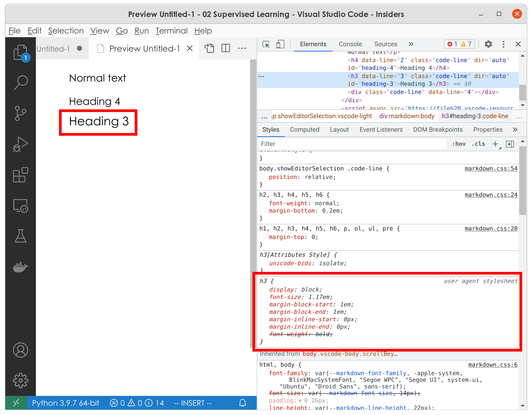Open the Docker extension panel
Image resolution: width=532 pixels, height=415 pixels.
click(21, 267)
